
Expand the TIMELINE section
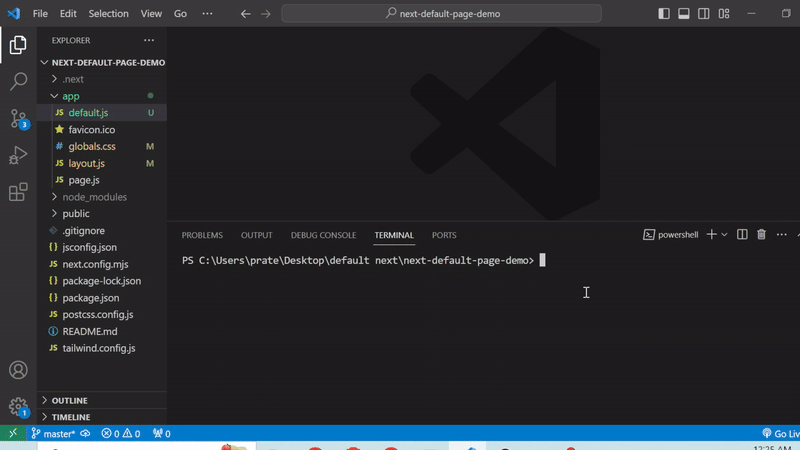102,417
